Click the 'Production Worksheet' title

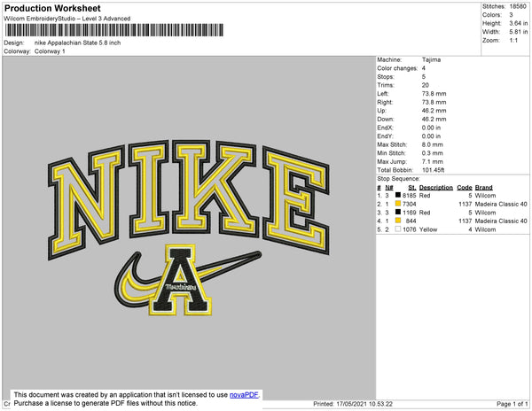coord(52,8)
